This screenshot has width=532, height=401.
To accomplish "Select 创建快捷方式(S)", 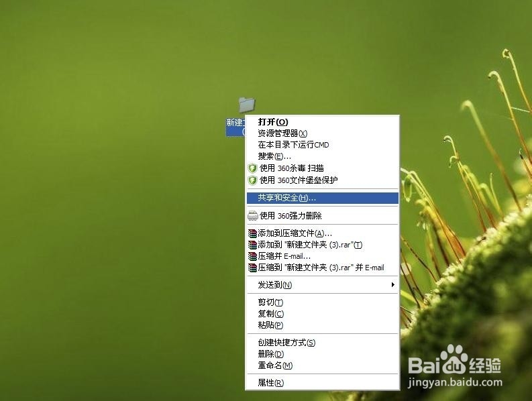I will click(x=322, y=343).
